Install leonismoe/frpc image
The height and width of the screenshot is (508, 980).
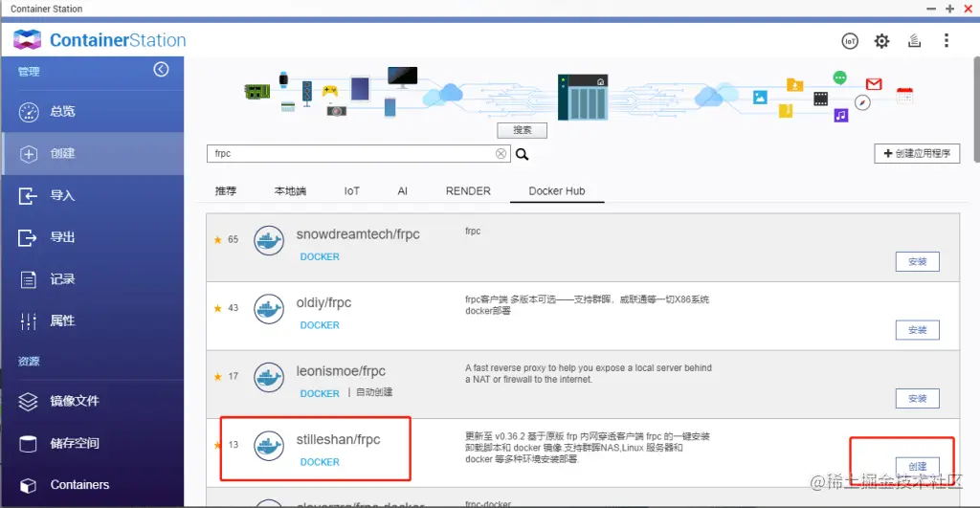coord(918,399)
